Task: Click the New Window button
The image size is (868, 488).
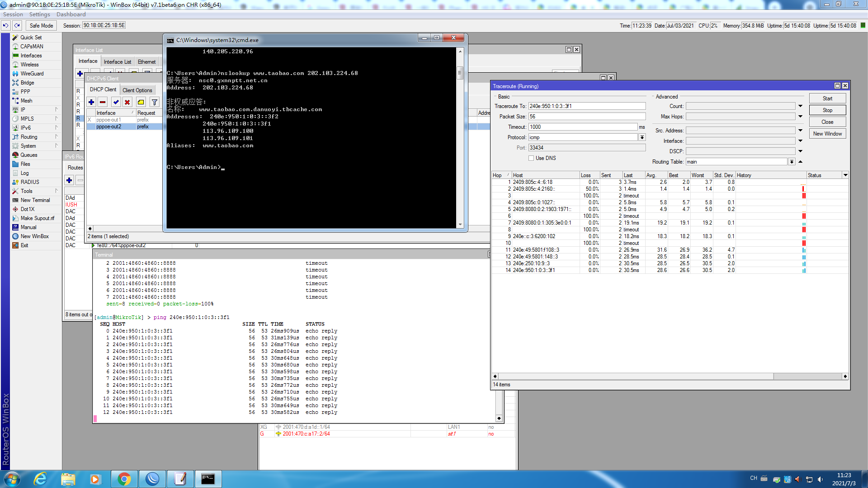Action: pos(827,134)
